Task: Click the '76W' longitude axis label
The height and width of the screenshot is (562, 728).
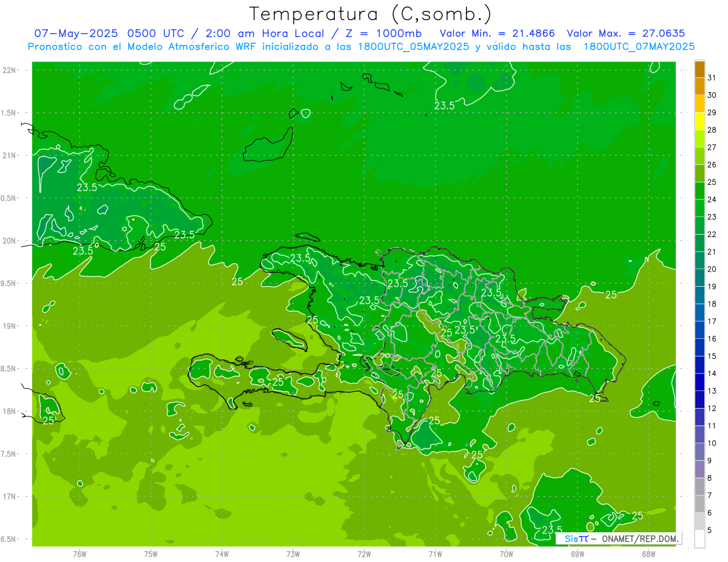Action: 79,554
